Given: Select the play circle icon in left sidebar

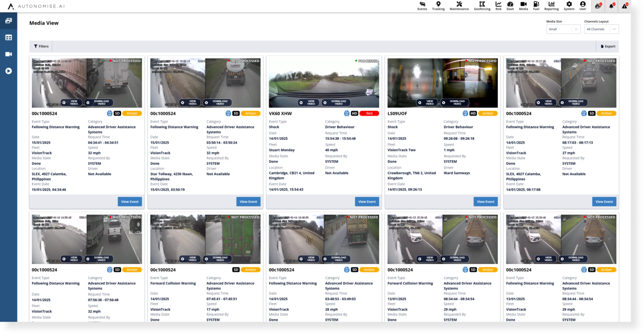Looking at the screenshot, I should 8,71.
